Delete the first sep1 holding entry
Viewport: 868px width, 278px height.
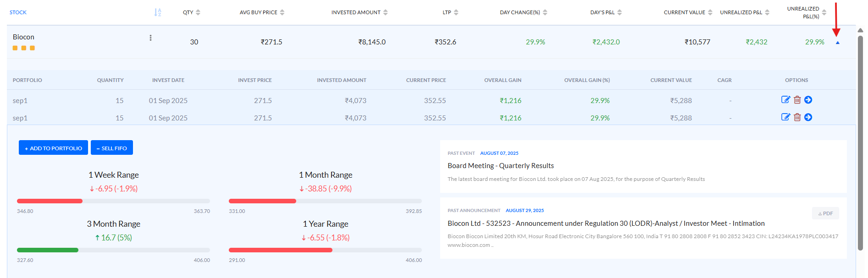797,100
